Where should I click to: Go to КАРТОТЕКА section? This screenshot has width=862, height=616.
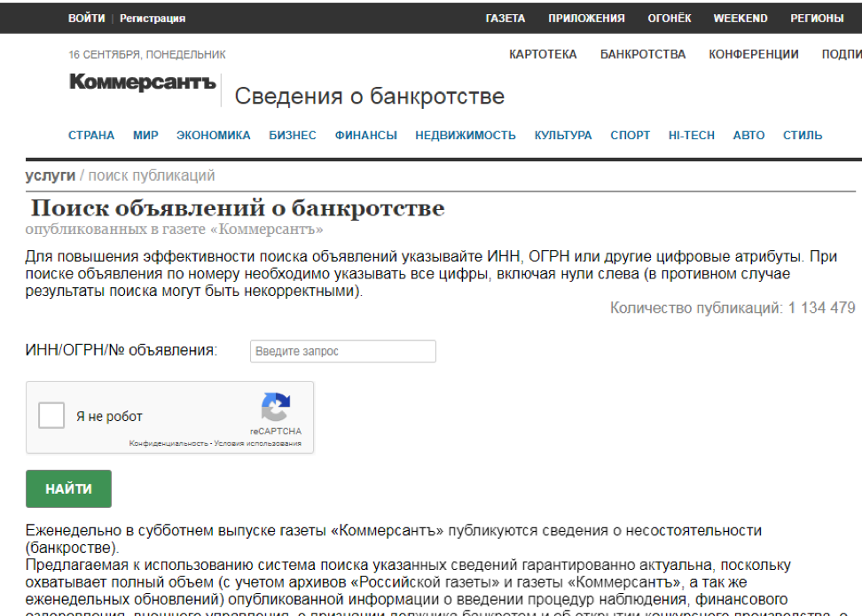543,54
